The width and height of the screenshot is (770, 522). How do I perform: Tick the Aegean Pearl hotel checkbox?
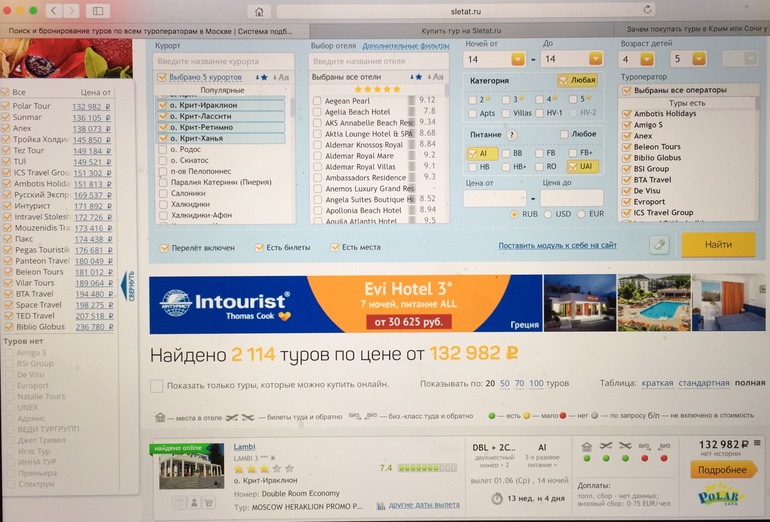[x=317, y=101]
